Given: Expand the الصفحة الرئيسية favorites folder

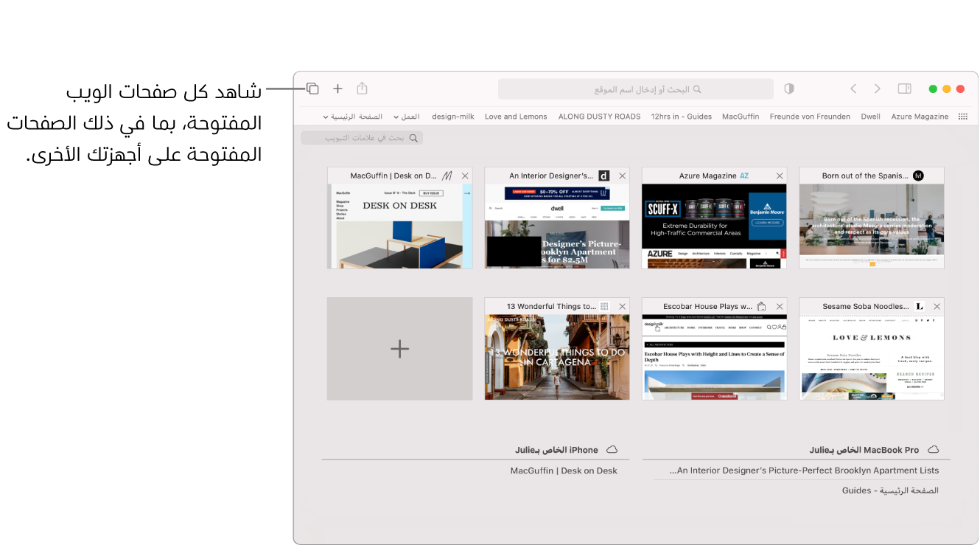Looking at the screenshot, I should (x=353, y=117).
